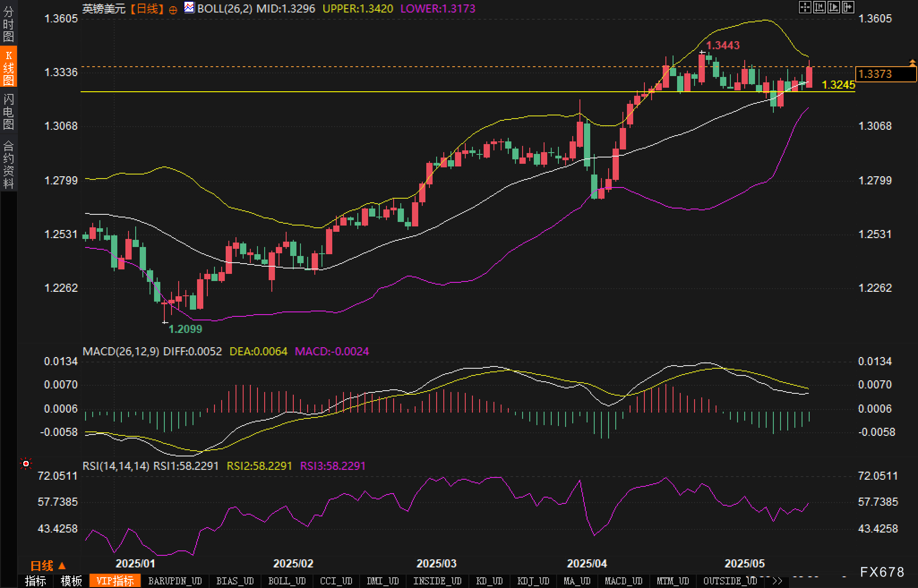Apply the BOLL_UD indicator

coord(287,581)
